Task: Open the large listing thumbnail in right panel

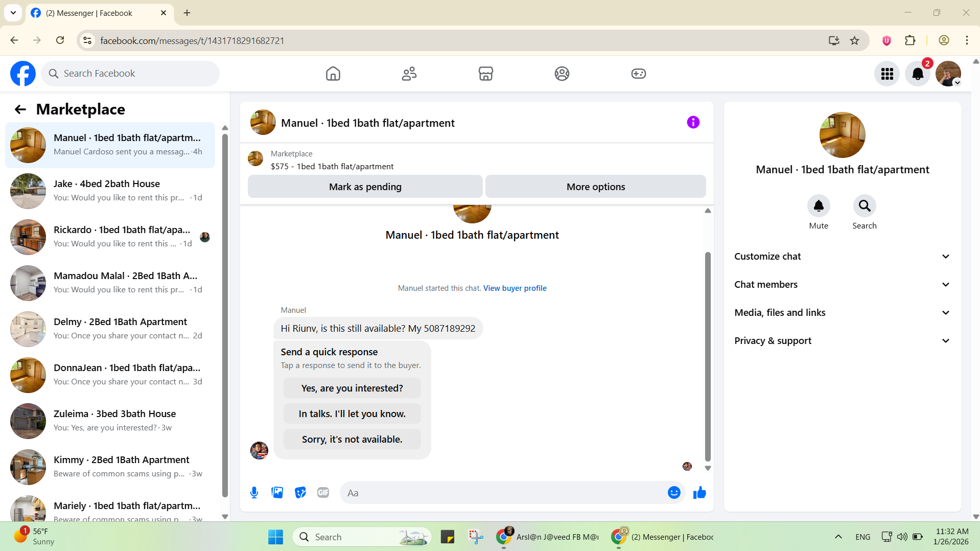Action: coord(842,135)
